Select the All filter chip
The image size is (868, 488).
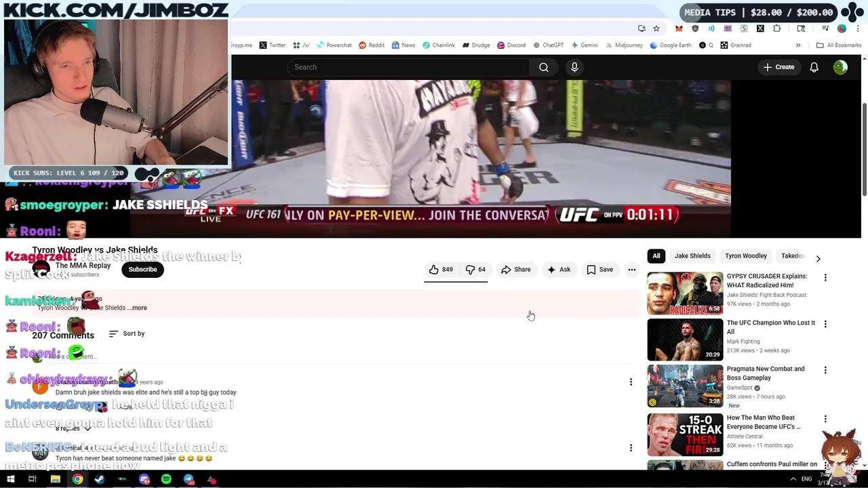pos(656,256)
